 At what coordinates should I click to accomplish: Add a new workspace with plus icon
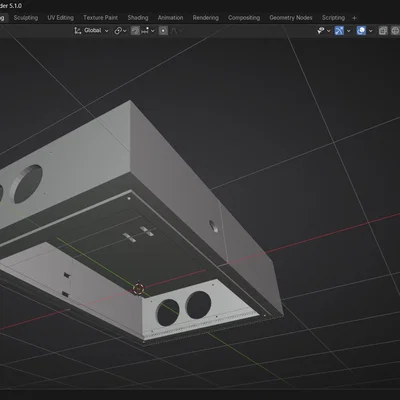(354, 18)
